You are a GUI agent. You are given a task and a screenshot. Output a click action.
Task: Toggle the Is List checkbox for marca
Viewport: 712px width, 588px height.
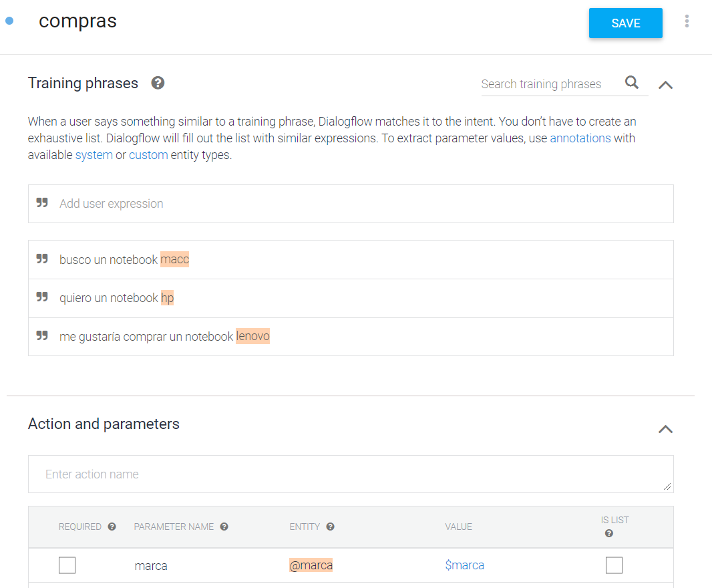coord(614,565)
